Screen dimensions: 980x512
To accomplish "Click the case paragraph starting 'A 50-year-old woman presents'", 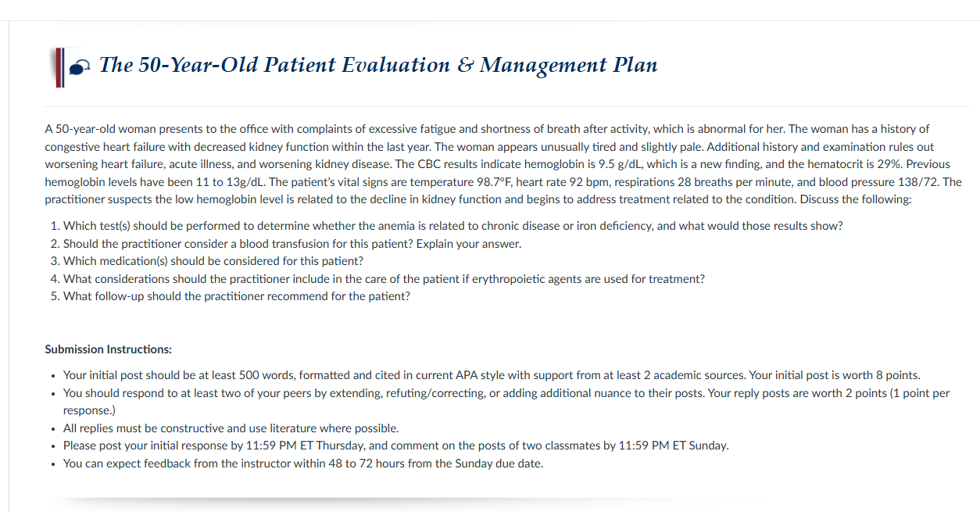I will [x=503, y=163].
